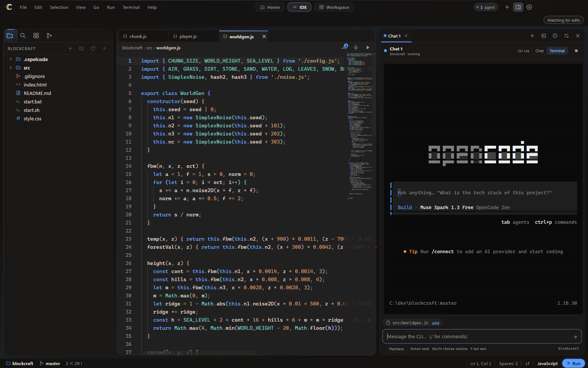Open index.html file

tap(35, 85)
